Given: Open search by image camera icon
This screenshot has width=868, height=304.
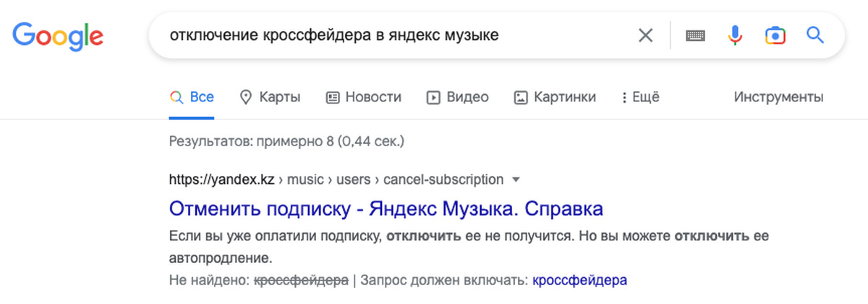Looking at the screenshot, I should tap(775, 35).
